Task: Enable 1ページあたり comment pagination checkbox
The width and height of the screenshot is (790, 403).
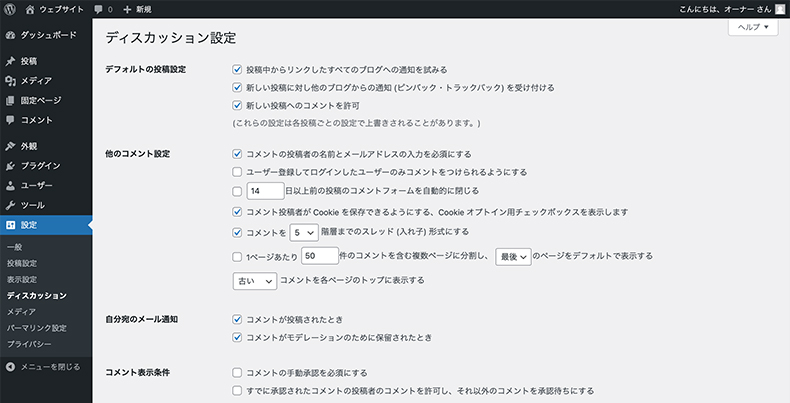Action: tap(237, 257)
